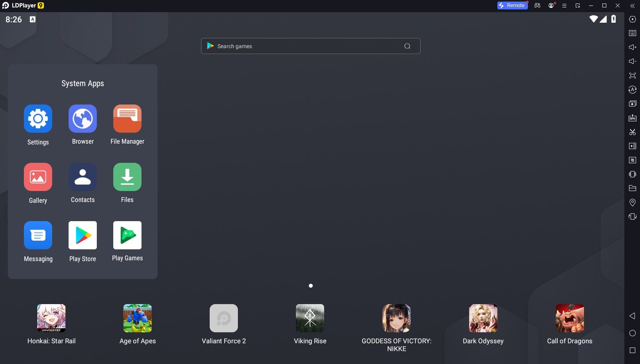Launch Viking Rise game

coord(310,318)
